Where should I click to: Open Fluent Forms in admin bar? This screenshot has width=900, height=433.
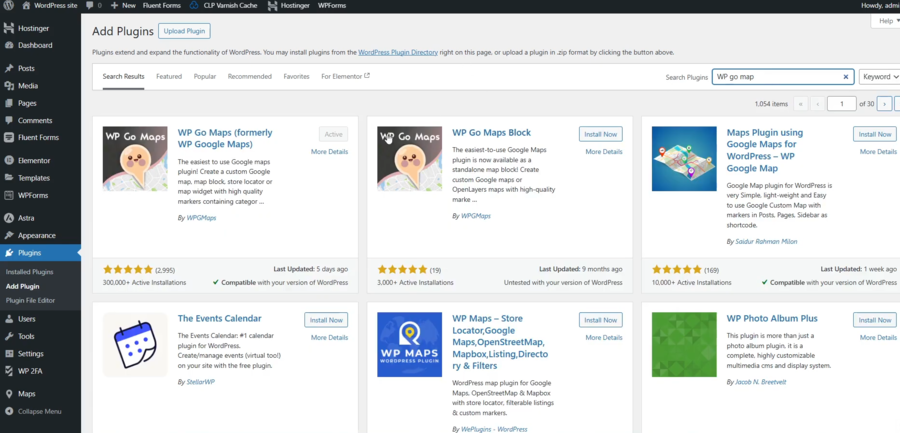pyautogui.click(x=161, y=5)
